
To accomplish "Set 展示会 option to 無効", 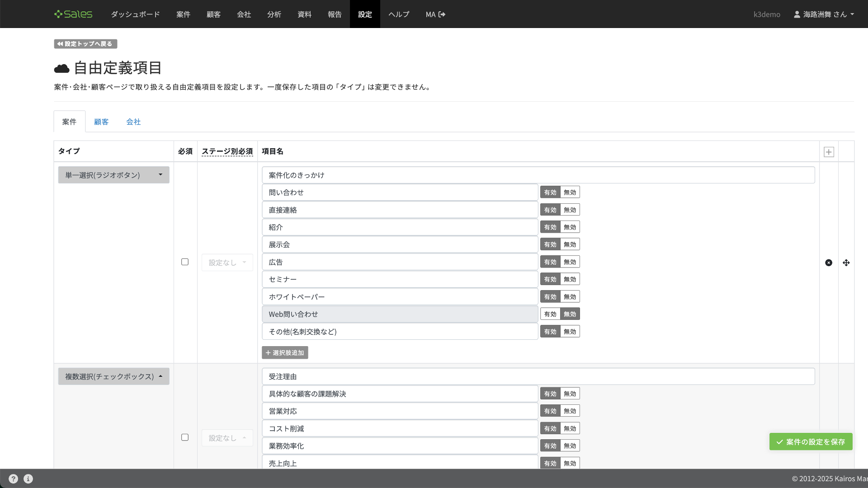I will coord(570,244).
